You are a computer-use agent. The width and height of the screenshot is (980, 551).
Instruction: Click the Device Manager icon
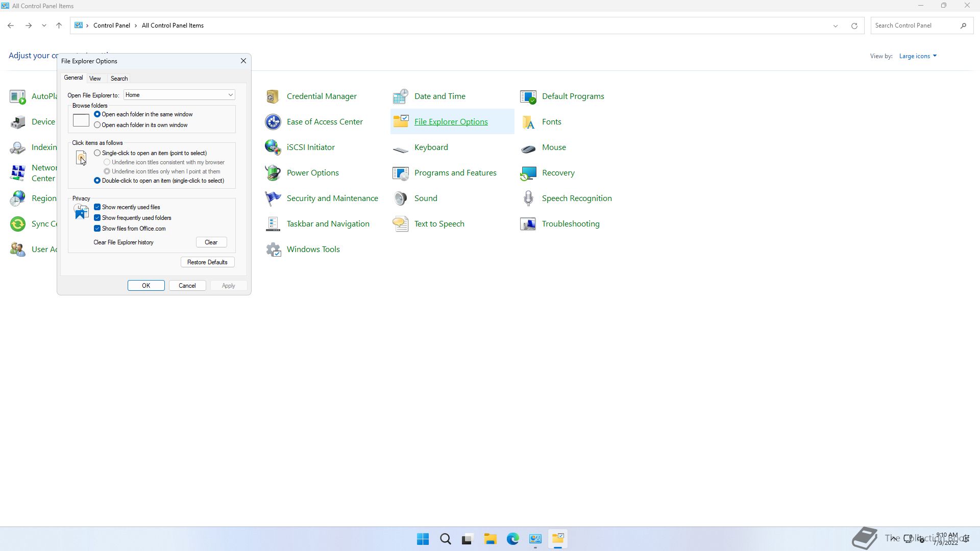pos(17,121)
